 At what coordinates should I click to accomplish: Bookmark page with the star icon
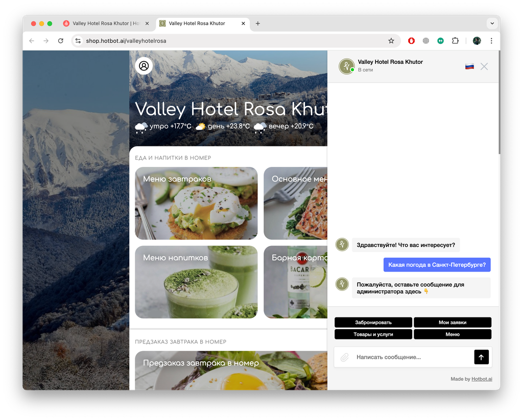coord(391,41)
